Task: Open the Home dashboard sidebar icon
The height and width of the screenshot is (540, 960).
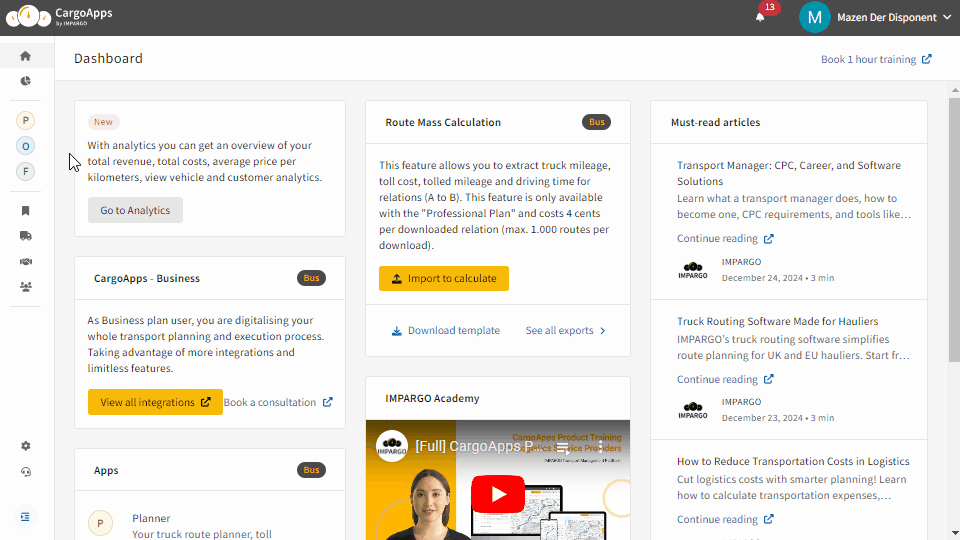Action: click(x=25, y=56)
